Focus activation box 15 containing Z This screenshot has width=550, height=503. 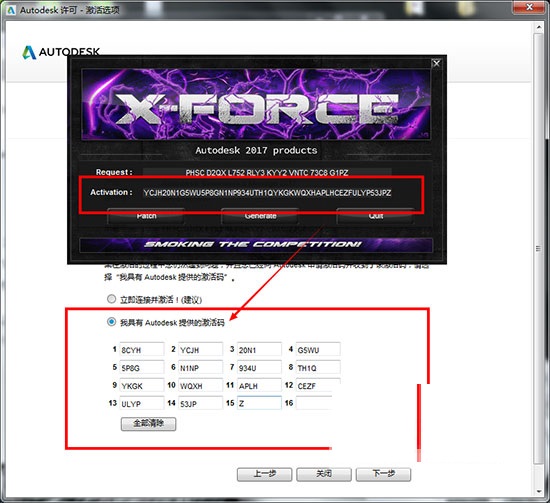coord(259,403)
